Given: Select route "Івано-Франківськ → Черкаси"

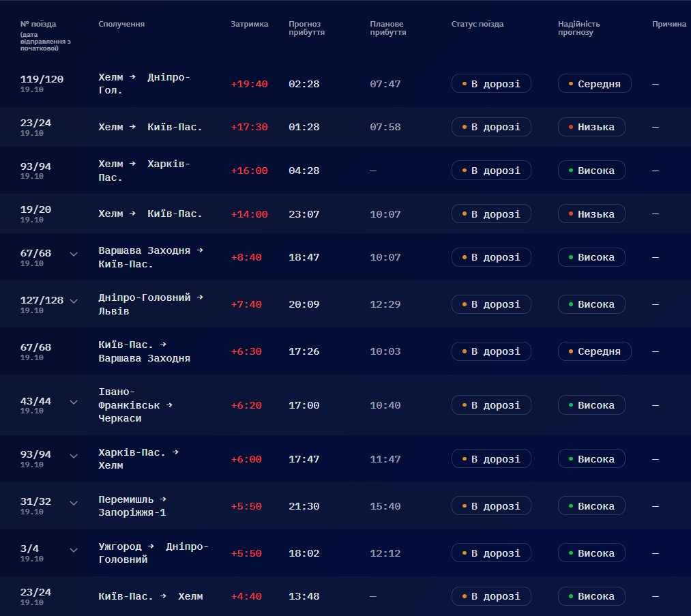Looking at the screenshot, I should [x=135, y=405].
